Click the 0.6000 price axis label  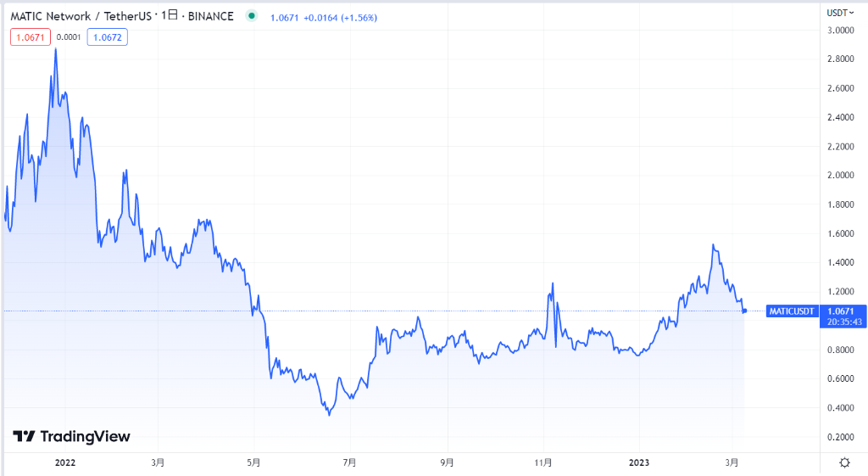(840, 379)
